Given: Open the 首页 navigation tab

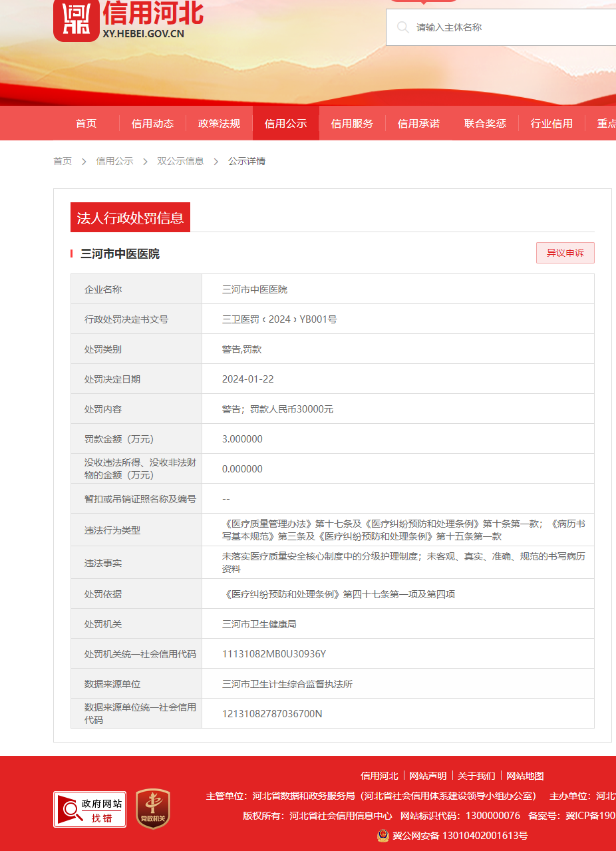Looking at the screenshot, I should (86, 123).
